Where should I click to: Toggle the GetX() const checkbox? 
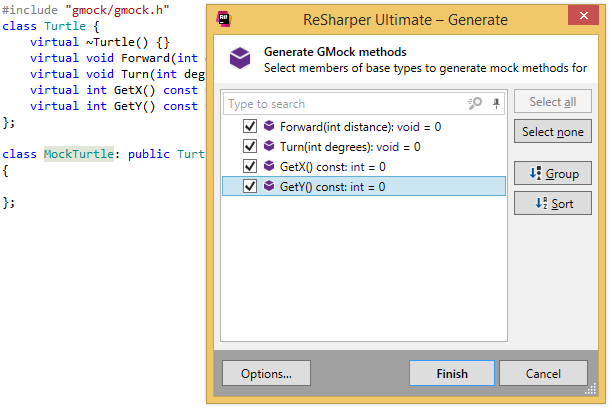[x=250, y=166]
